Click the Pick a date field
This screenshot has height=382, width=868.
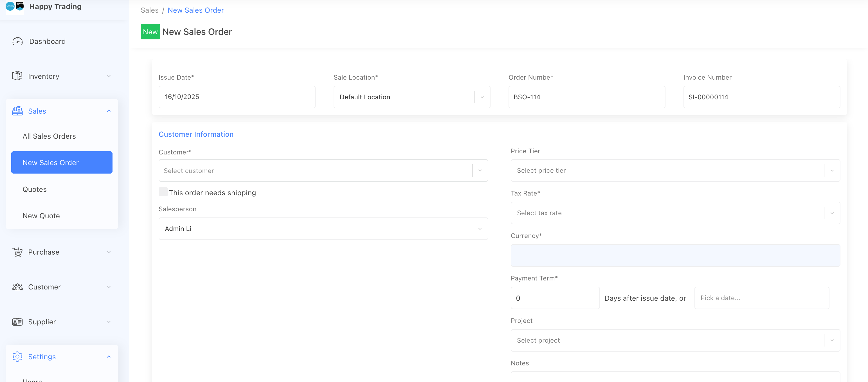(761, 298)
